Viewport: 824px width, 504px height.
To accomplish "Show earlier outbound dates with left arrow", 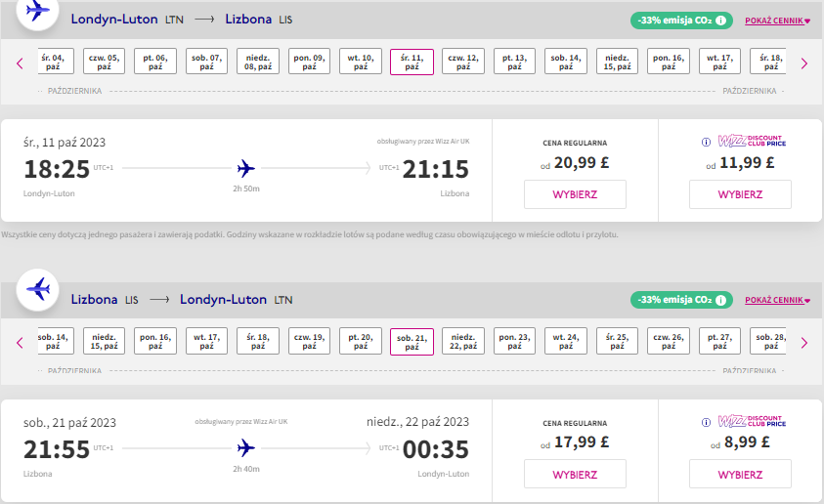I will 20,63.
